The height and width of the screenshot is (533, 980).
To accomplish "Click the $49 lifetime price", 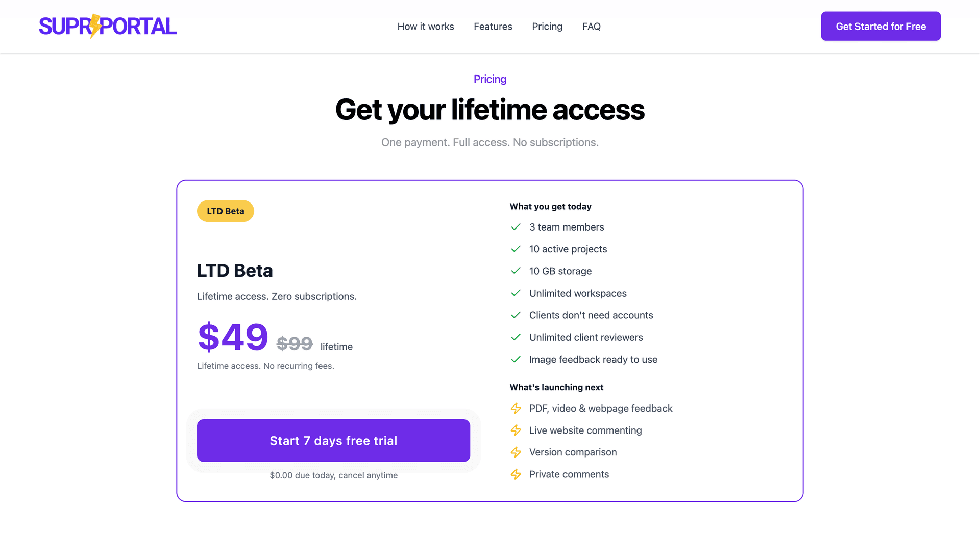I will tap(233, 337).
